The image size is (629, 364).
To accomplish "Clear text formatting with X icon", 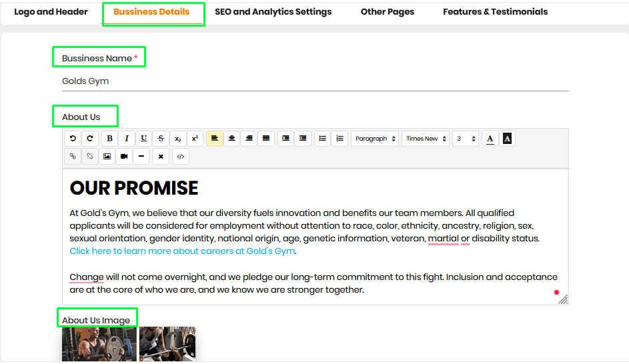I will 161,157.
